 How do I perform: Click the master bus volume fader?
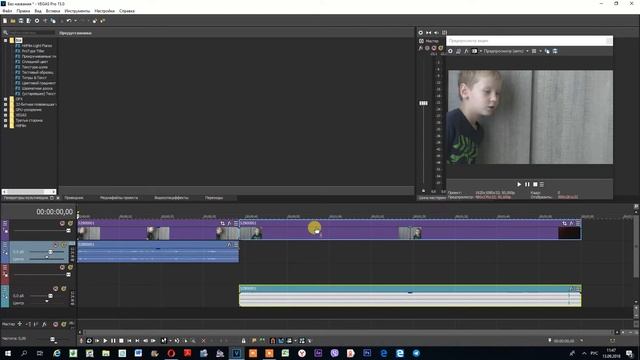pyautogui.click(x=424, y=103)
